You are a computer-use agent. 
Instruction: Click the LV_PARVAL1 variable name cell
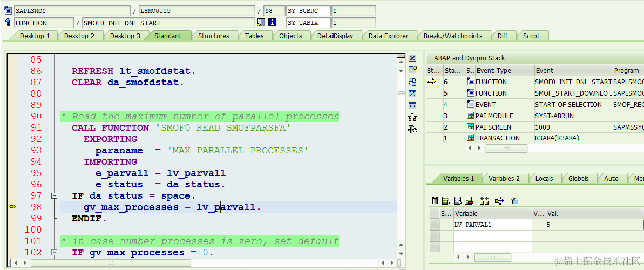click(x=492, y=225)
